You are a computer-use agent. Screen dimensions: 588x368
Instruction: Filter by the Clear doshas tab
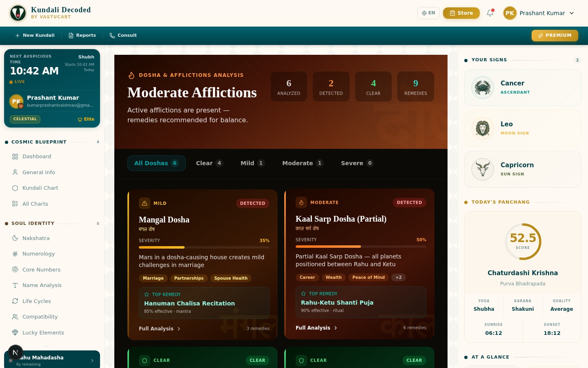(209, 163)
